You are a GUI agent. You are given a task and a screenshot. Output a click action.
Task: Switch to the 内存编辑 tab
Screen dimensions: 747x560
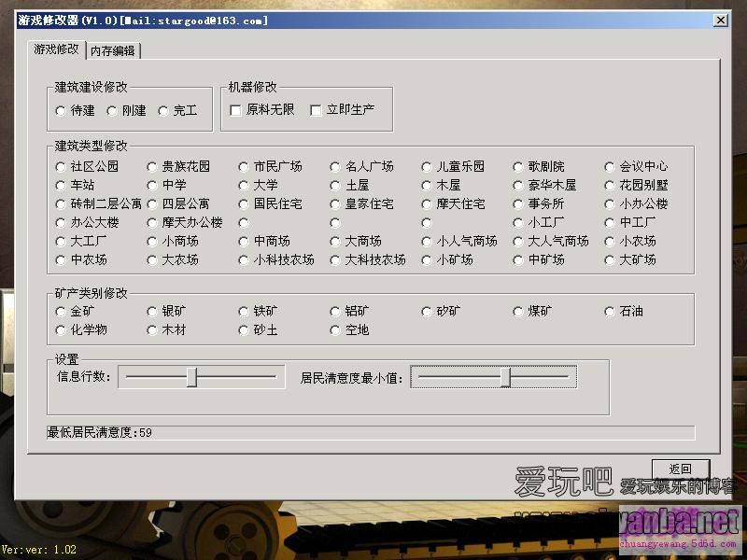113,50
